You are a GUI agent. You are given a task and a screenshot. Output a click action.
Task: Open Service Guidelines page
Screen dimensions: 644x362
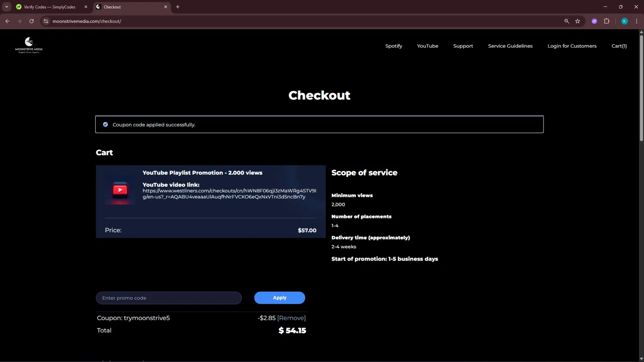pyautogui.click(x=510, y=46)
